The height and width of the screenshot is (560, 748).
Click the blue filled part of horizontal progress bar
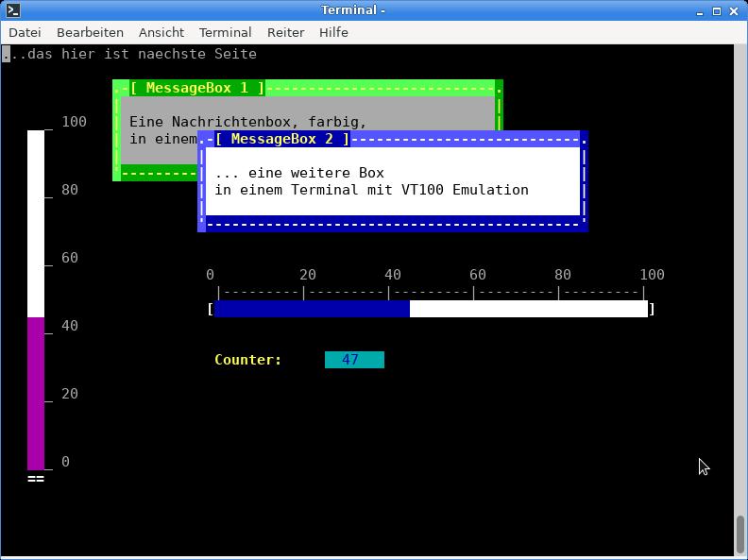pos(312,309)
